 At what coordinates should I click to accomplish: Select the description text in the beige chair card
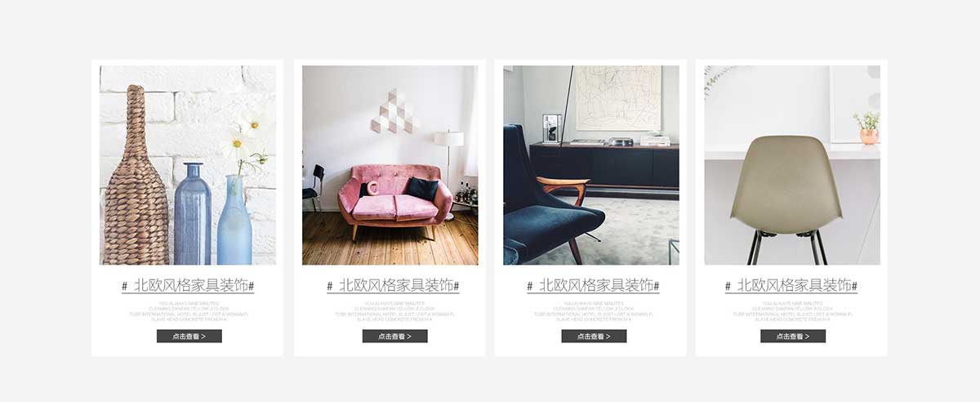tap(792, 311)
